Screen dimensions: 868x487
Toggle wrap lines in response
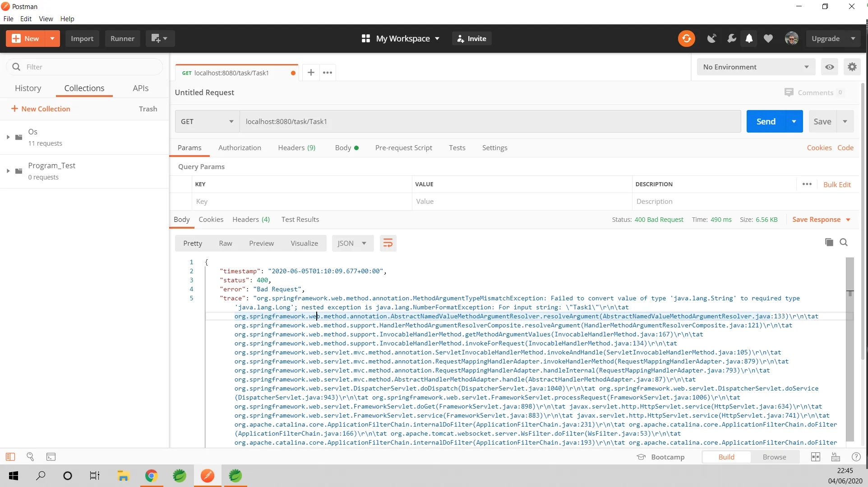pos(388,243)
